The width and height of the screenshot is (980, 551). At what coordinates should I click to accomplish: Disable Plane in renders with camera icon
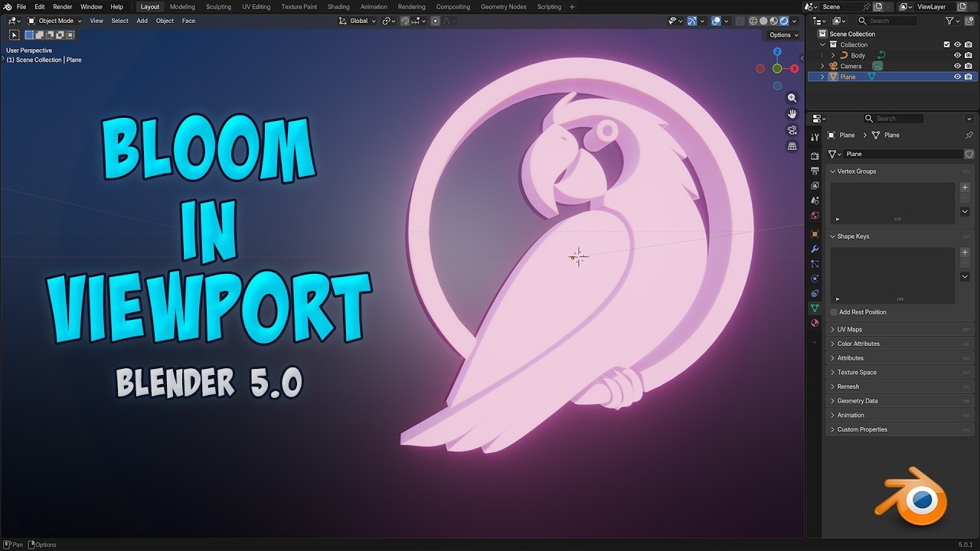969,77
